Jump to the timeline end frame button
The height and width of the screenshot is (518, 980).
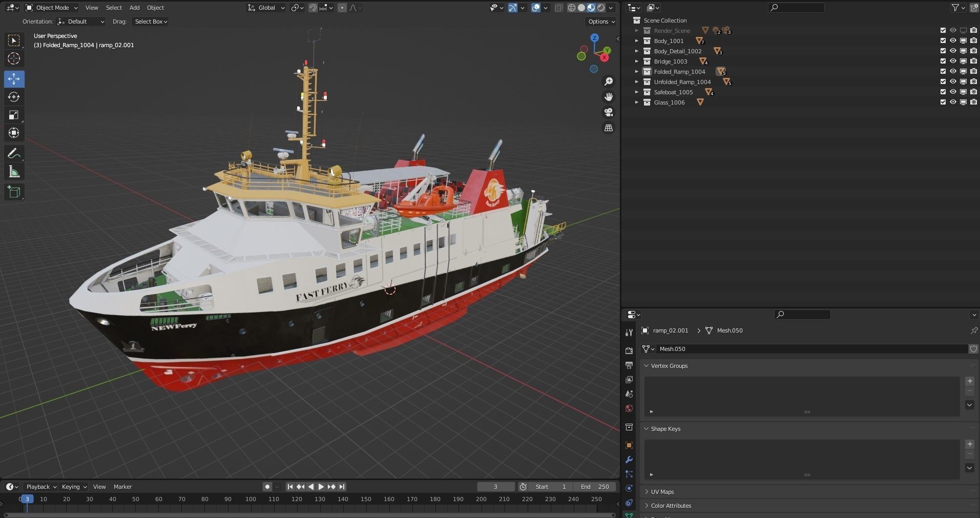click(x=342, y=487)
